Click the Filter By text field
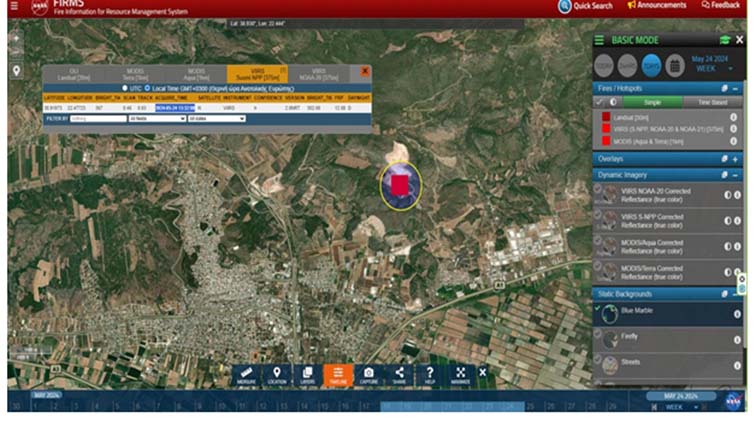 click(x=98, y=119)
